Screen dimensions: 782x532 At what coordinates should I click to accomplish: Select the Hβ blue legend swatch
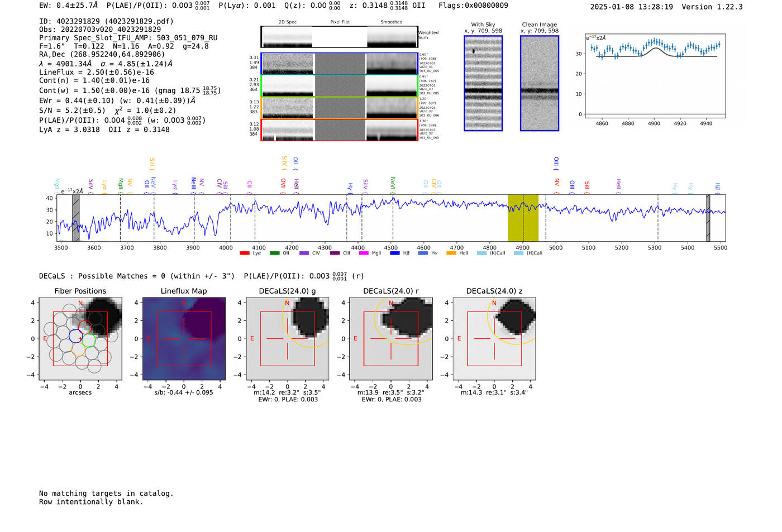(x=395, y=253)
